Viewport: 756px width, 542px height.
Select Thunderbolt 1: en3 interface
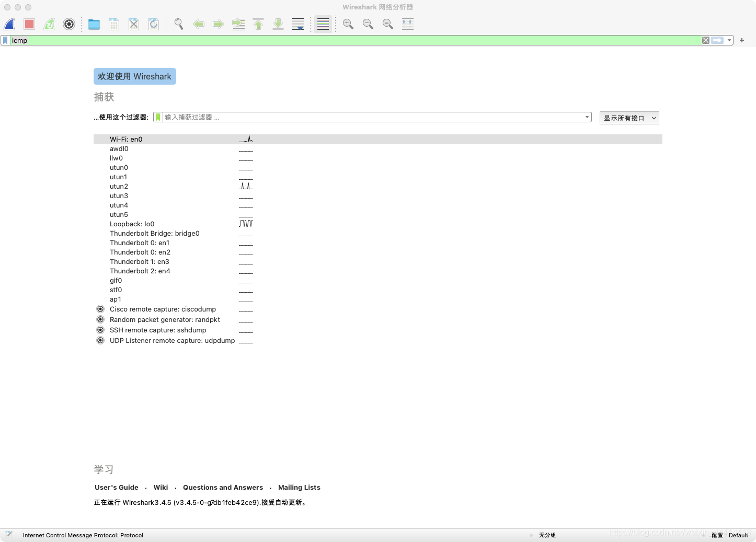coord(378,261)
